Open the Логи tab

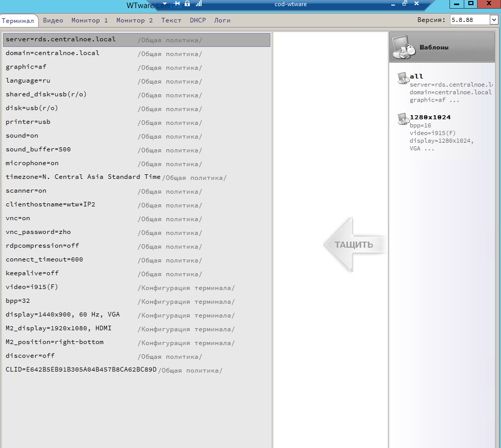(x=222, y=20)
